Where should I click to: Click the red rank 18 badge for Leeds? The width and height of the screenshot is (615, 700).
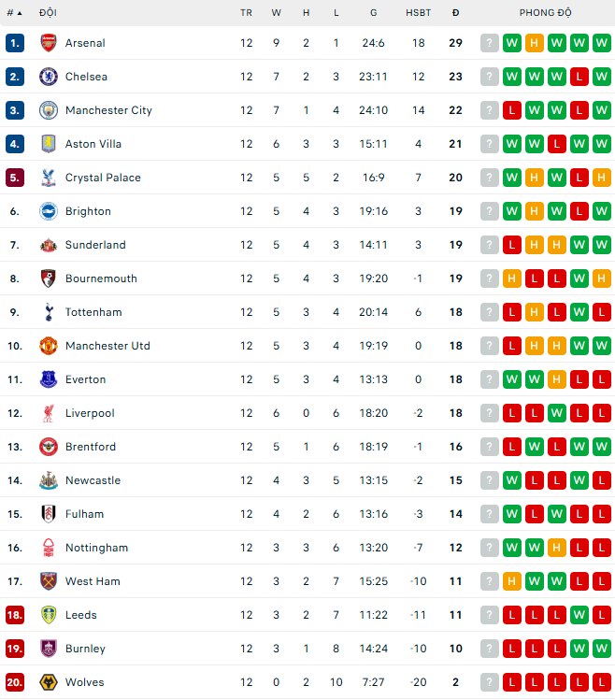coord(14,615)
